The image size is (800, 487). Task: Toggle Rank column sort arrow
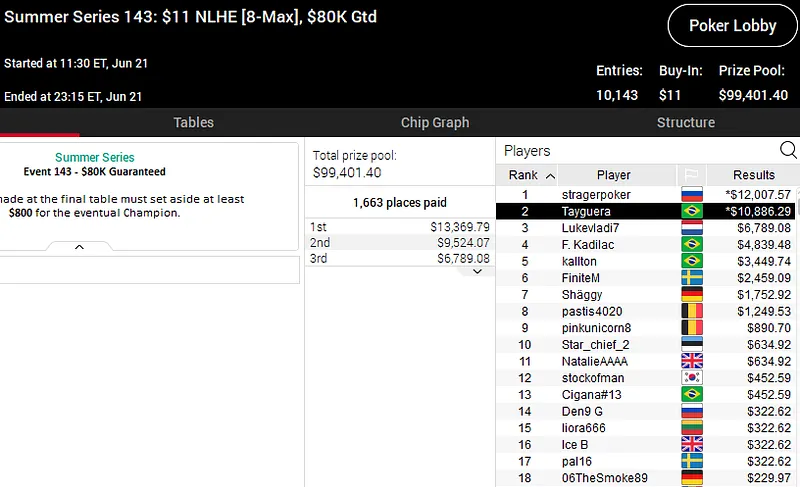pyautogui.click(x=550, y=176)
